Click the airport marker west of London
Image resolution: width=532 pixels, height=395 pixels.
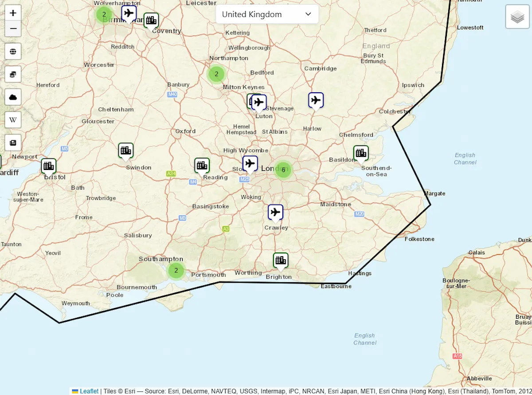click(x=250, y=163)
